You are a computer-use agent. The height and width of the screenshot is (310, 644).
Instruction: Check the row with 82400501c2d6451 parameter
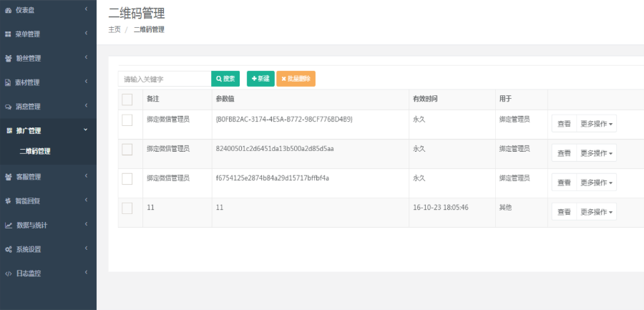[127, 150]
